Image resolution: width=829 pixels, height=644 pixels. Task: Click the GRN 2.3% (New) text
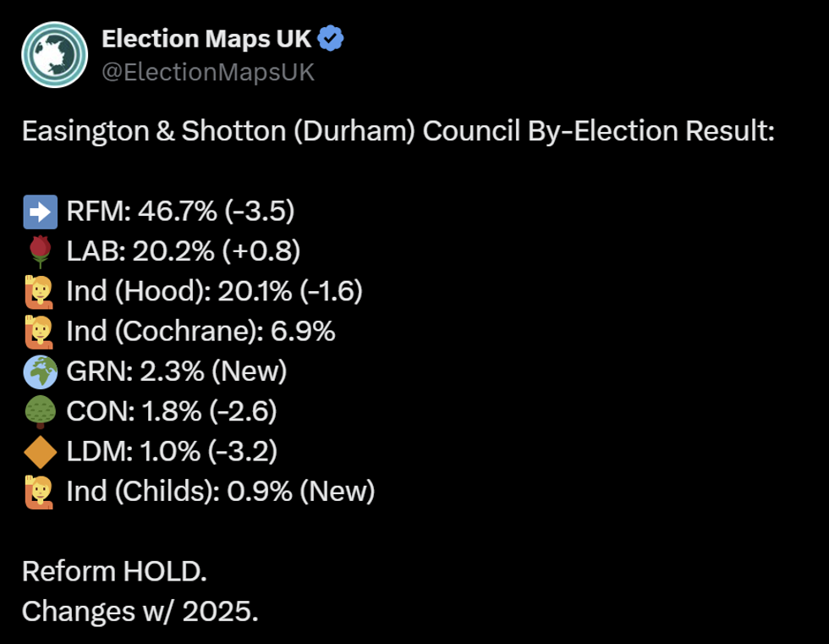point(177,371)
